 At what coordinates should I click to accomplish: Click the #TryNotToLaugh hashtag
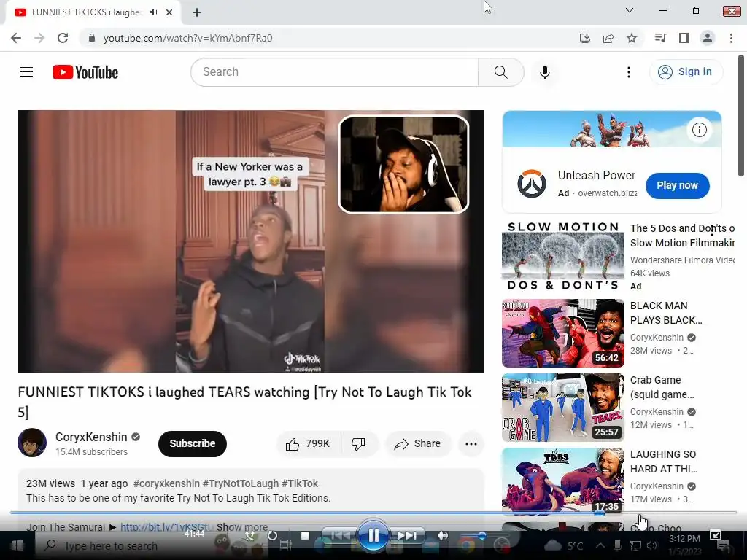241,483
